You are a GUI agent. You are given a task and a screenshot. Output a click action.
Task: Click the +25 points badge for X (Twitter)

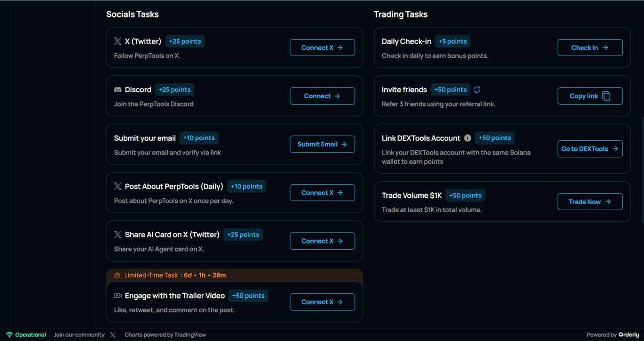(x=185, y=41)
